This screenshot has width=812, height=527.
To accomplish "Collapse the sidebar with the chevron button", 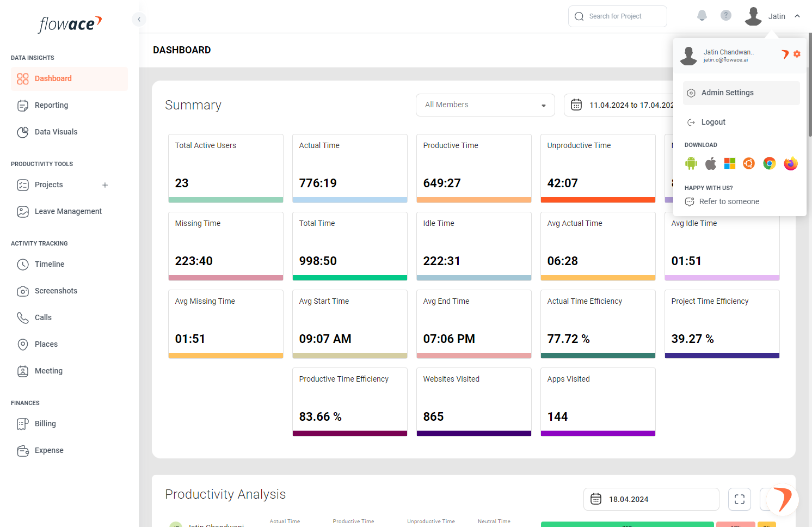I will tap(139, 20).
